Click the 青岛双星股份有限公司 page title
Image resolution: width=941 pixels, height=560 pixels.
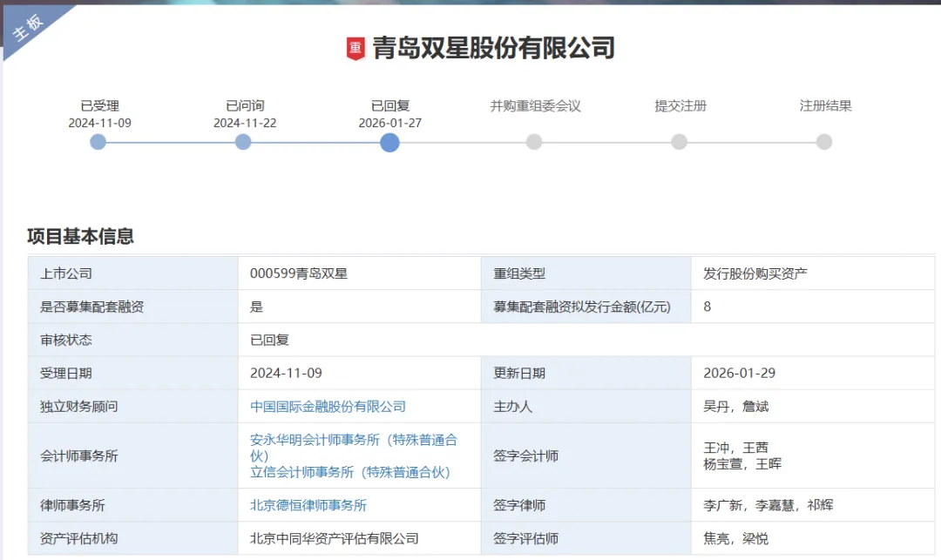click(x=494, y=48)
